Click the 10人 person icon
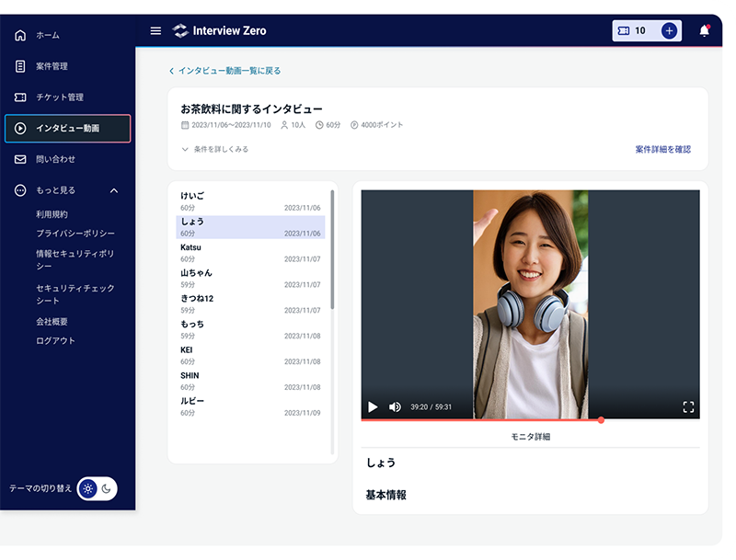736x560 pixels. [284, 125]
